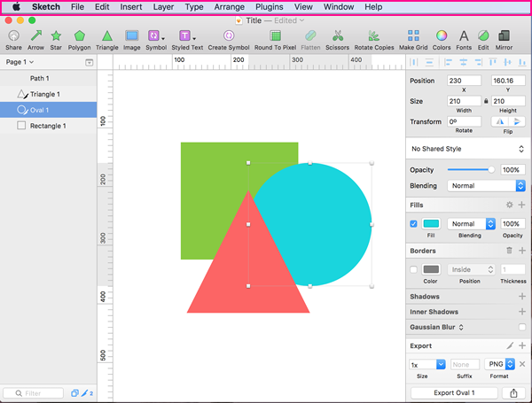Click the Share toolbar icon
Viewport: 532px width, 403px height.
click(x=13, y=36)
